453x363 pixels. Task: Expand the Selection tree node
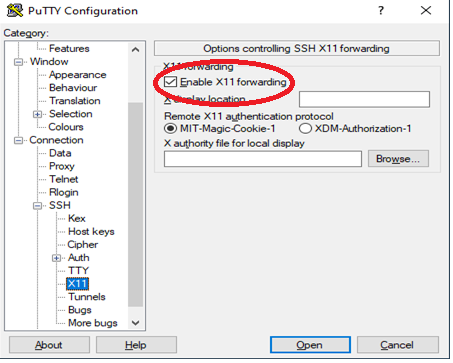pos(37,114)
